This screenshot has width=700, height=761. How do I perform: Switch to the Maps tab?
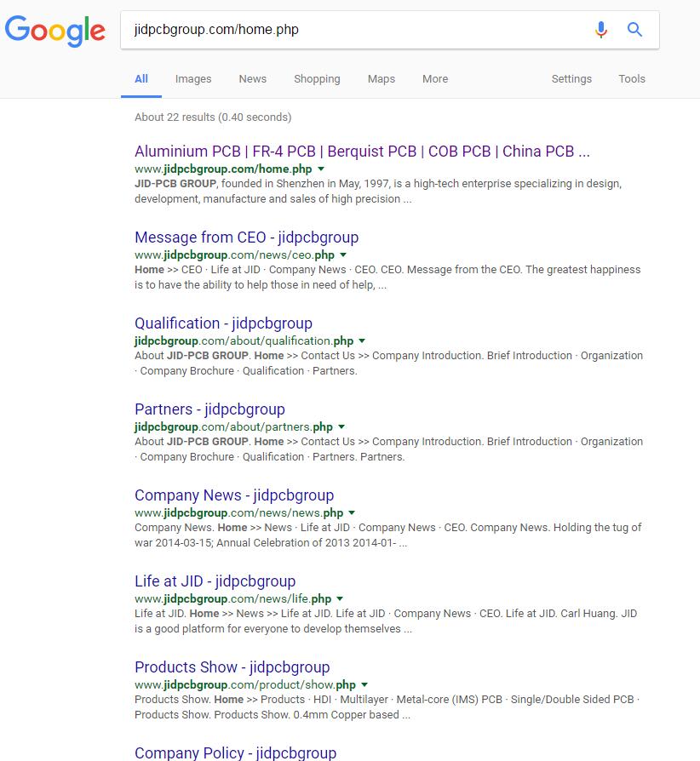point(381,78)
